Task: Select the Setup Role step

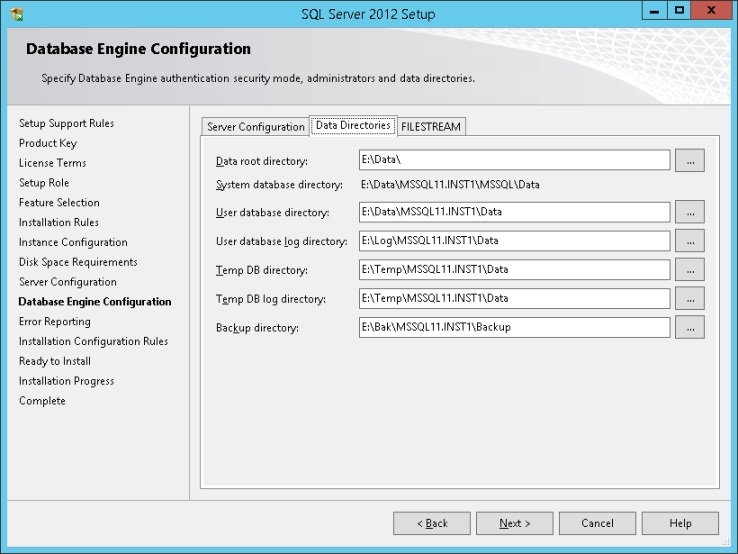Action: tap(44, 183)
